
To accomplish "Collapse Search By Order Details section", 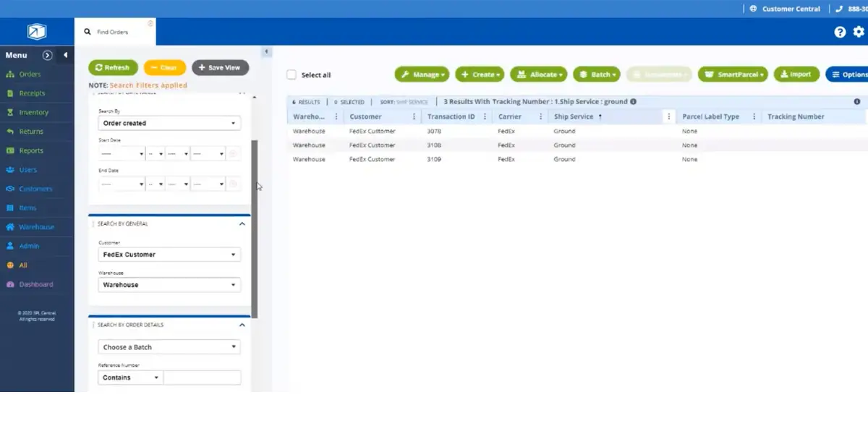I will point(242,325).
